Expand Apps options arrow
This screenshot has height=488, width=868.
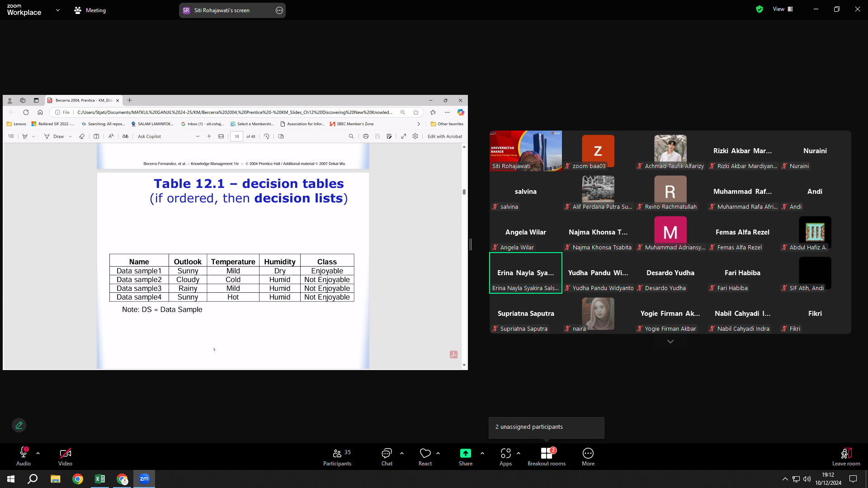[x=519, y=453]
